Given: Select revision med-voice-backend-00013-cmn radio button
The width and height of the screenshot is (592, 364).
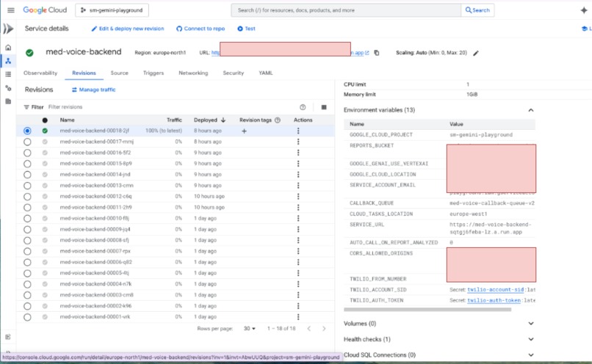Looking at the screenshot, I should tap(27, 186).
